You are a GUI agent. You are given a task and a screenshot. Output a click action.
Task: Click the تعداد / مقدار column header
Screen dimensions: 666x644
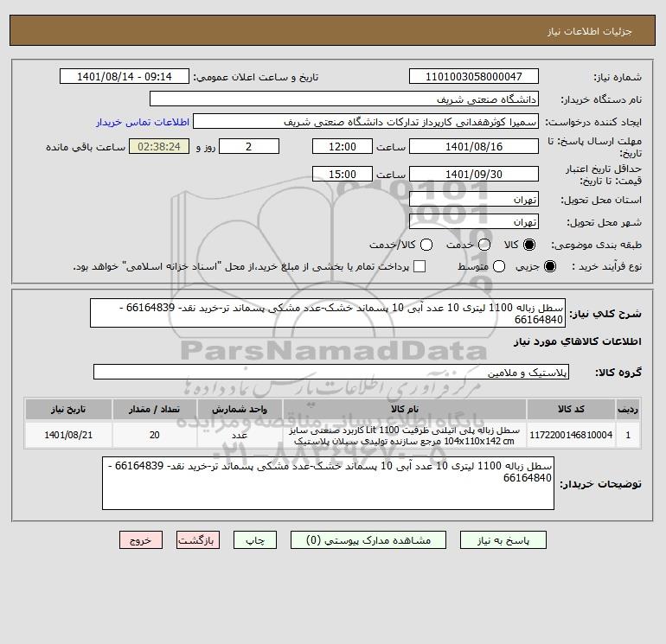coord(154,409)
